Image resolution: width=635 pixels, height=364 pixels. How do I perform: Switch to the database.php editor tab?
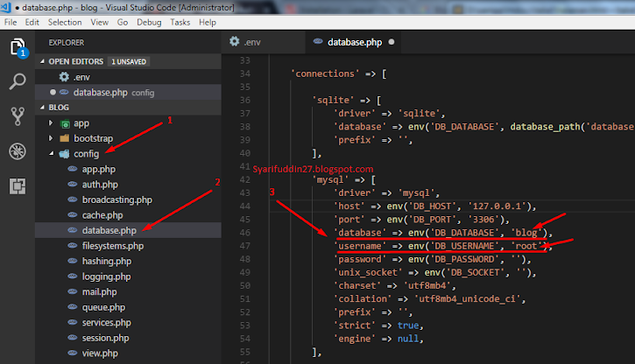[353, 42]
